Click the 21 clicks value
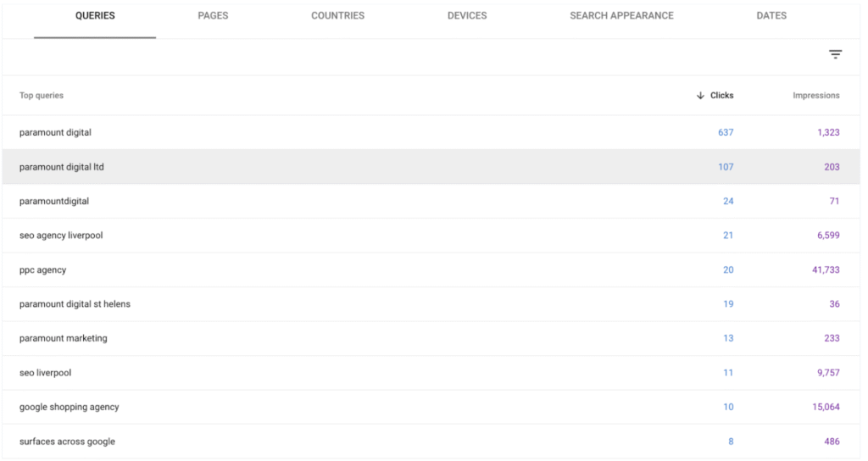This screenshot has width=868, height=461. pyautogui.click(x=728, y=236)
